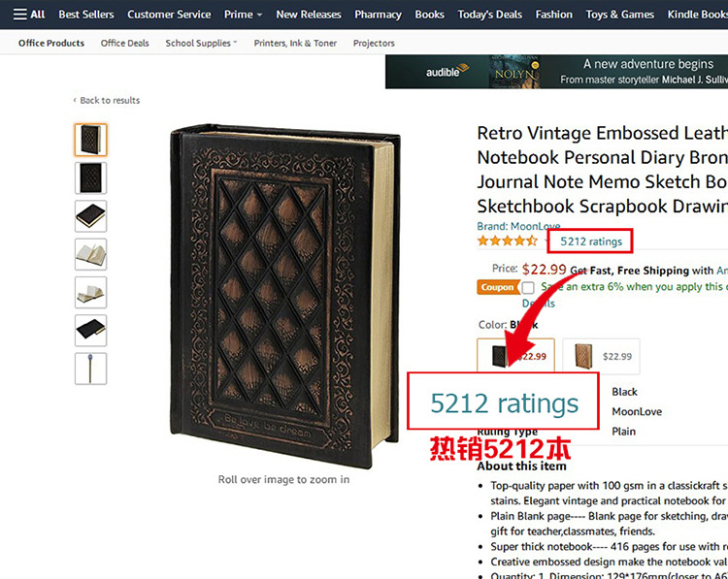Check the 6% coupon checkbox
This screenshot has height=579, width=728.
coord(528,288)
